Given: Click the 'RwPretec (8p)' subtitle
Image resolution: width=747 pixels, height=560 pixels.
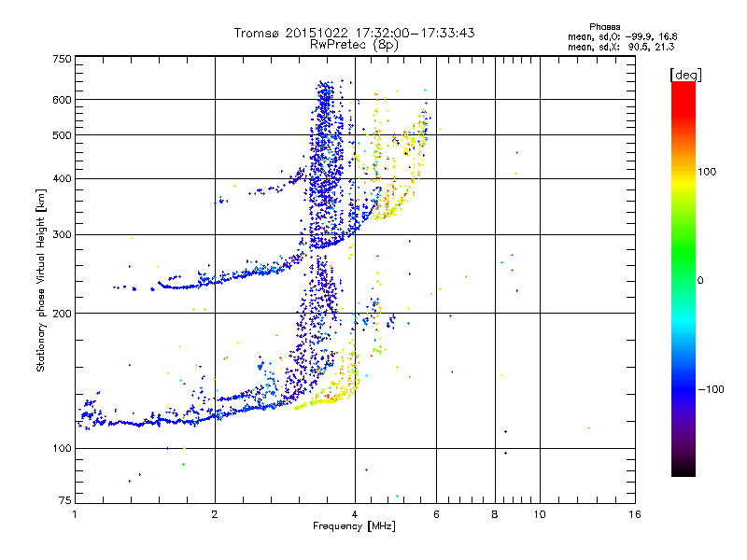Looking at the screenshot, I should tap(354, 45).
